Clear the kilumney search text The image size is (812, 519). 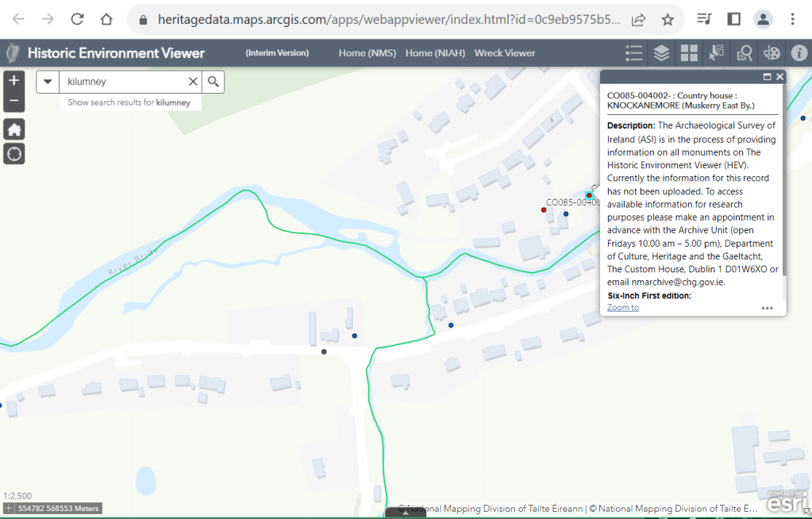tap(193, 82)
